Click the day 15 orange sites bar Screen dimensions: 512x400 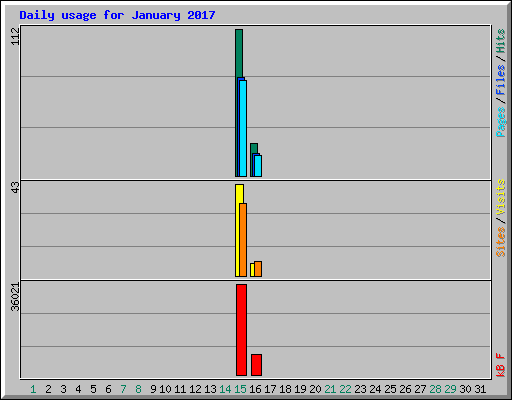click(244, 240)
